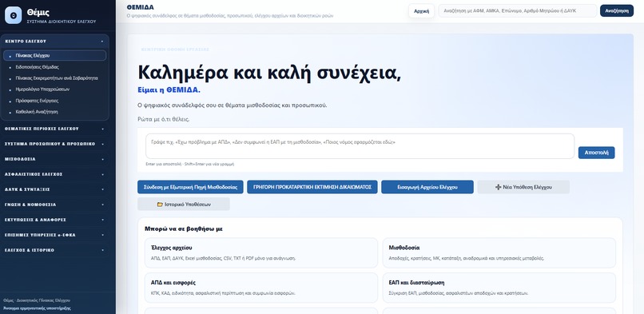Click ΓΡΗΓΟΡΗ ΠΡΟΚΑΤΑΡΚΤΙΚΗ ΕΚΤΙΜΗΣΗ ΔΙΚΑΙΩΜΑΤΟΣ button

[312, 187]
